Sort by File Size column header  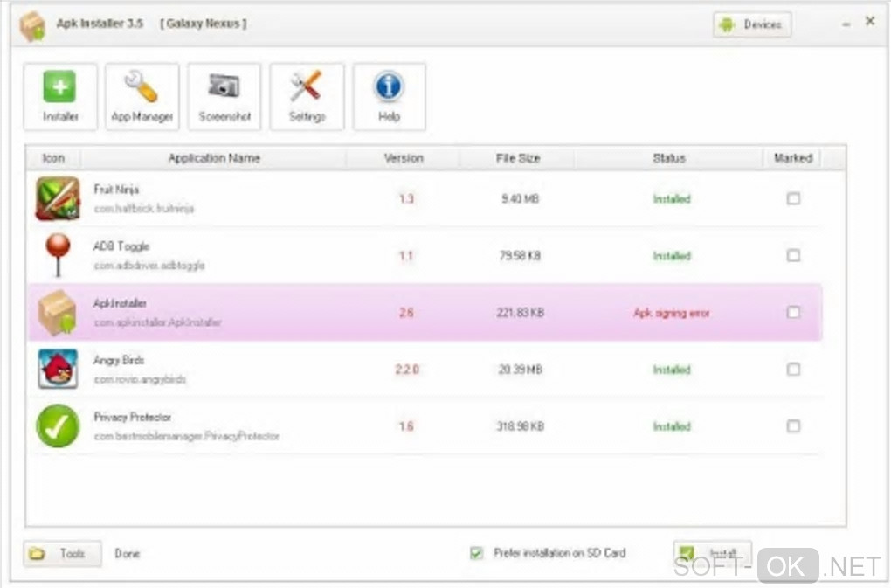click(518, 158)
